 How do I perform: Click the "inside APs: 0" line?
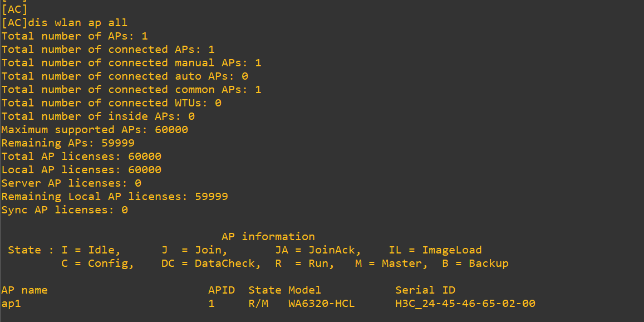(x=97, y=116)
